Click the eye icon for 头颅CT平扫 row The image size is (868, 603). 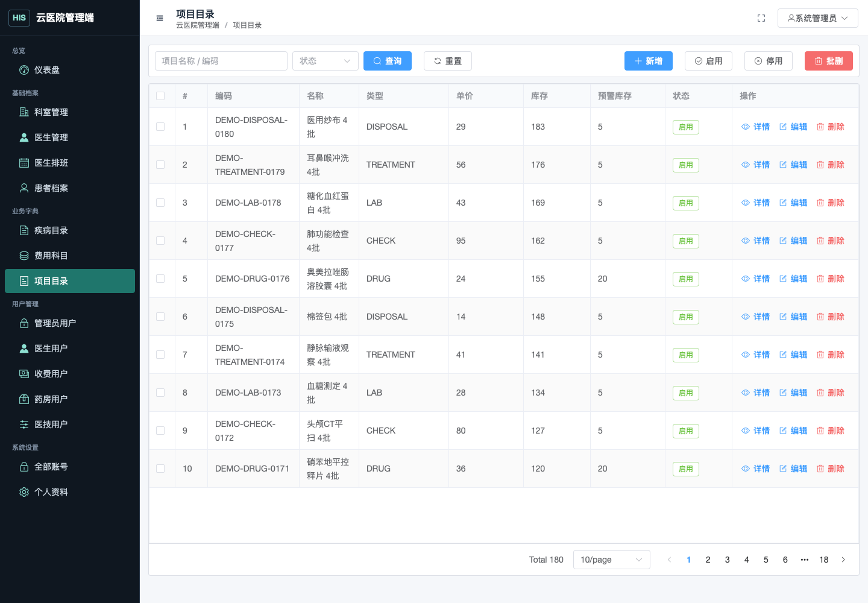746,431
